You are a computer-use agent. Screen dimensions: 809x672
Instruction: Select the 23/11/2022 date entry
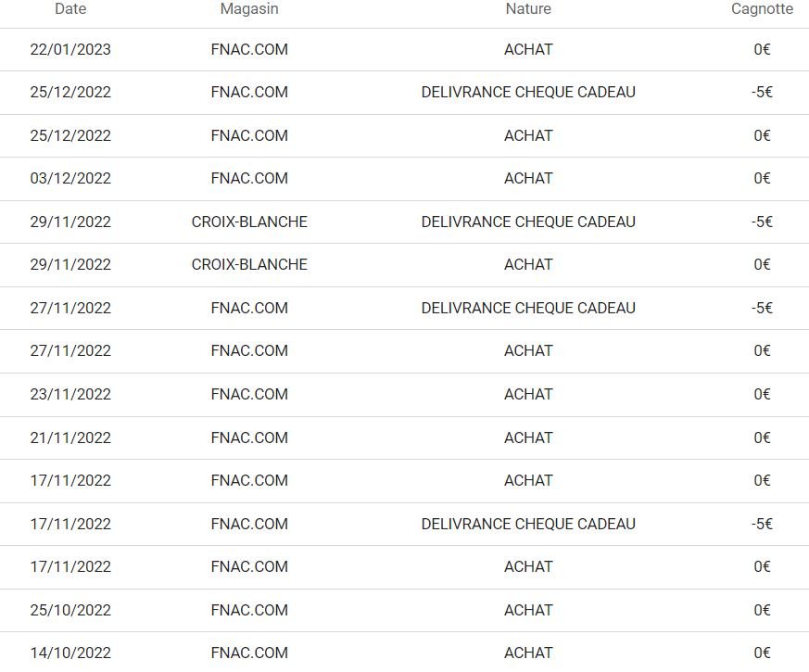pos(70,395)
